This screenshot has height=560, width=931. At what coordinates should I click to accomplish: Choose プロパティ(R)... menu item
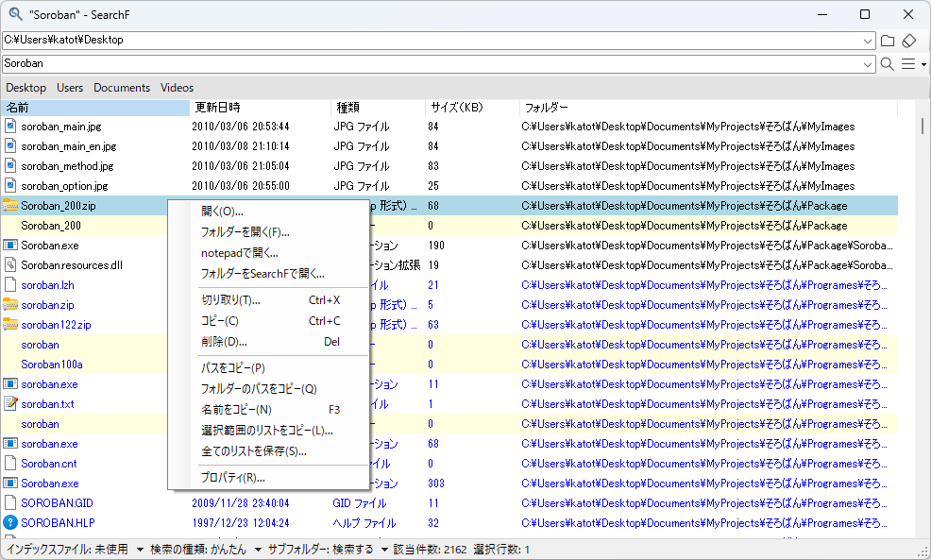point(268,478)
